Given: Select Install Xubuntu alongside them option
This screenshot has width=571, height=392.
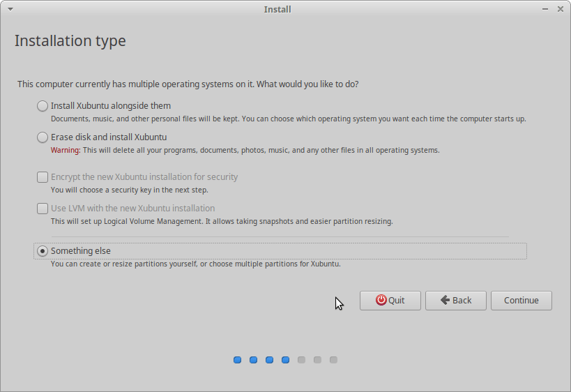Looking at the screenshot, I should (x=43, y=106).
